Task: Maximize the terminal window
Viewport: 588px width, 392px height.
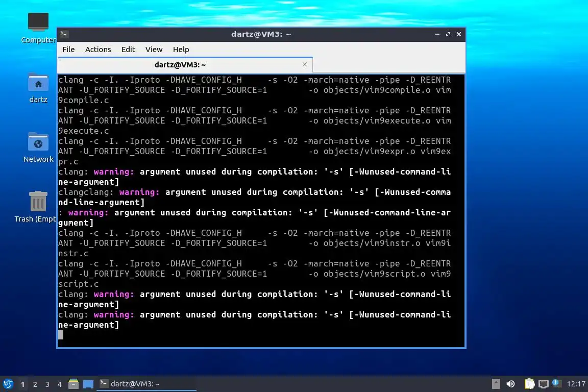Action: pyautogui.click(x=448, y=34)
